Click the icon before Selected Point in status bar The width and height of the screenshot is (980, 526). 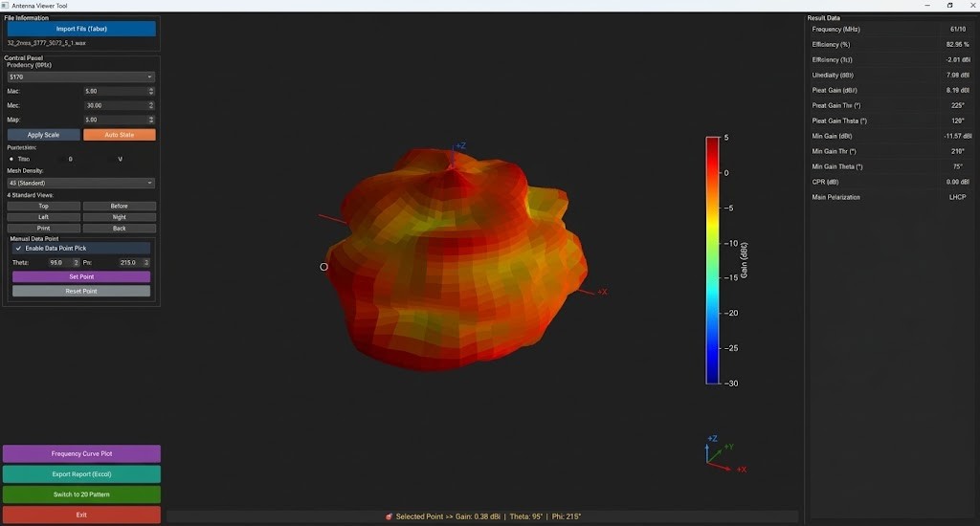389,516
